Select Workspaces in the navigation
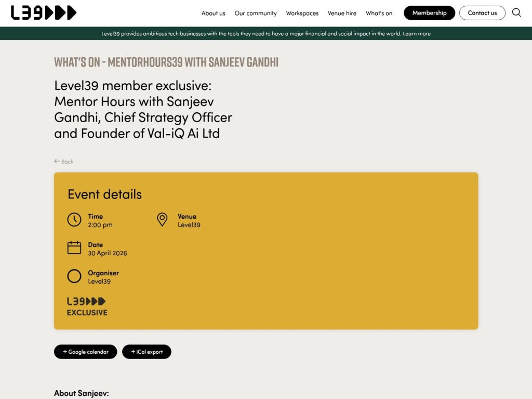The width and height of the screenshot is (532, 399). click(x=302, y=13)
